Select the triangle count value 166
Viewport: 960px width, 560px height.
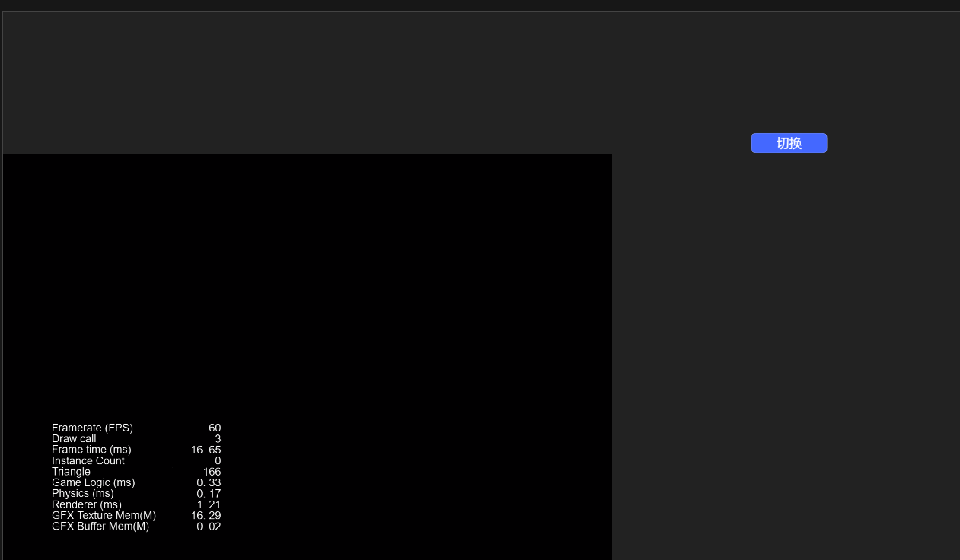tap(212, 472)
